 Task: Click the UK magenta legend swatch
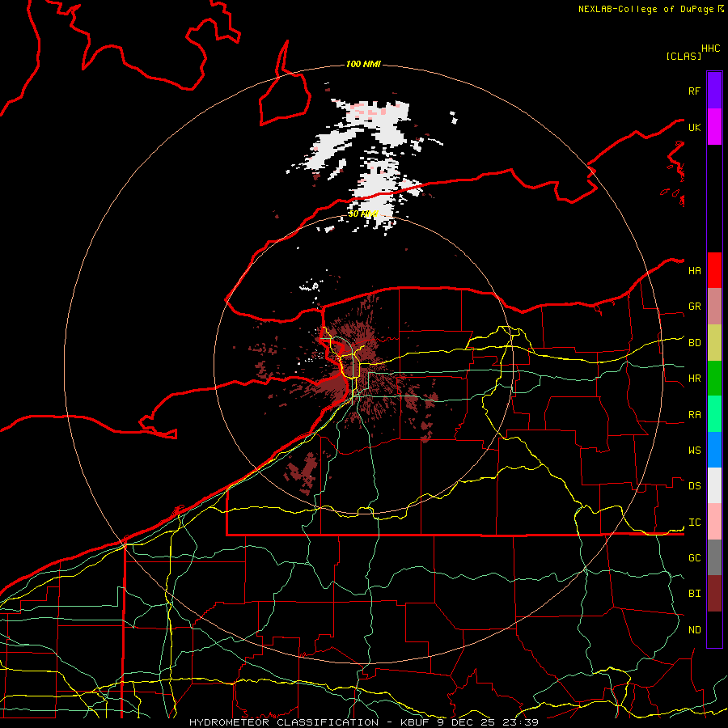click(714, 127)
